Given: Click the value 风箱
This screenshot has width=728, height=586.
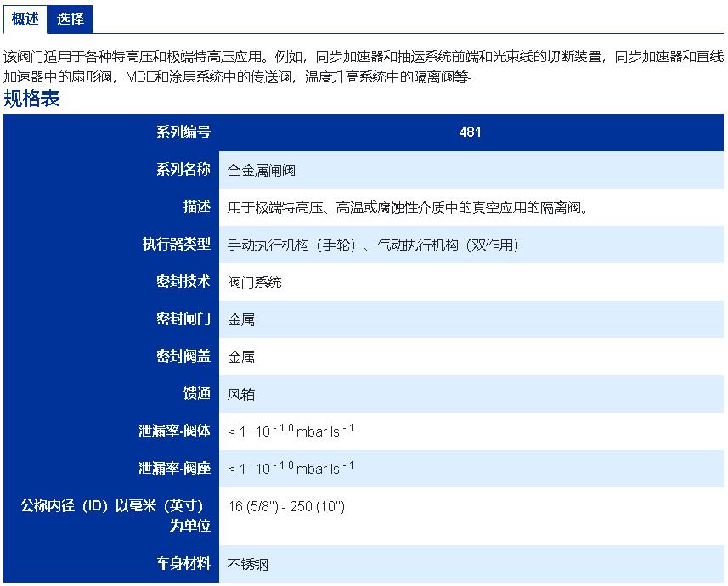Looking at the screenshot, I should pyautogui.click(x=241, y=394).
